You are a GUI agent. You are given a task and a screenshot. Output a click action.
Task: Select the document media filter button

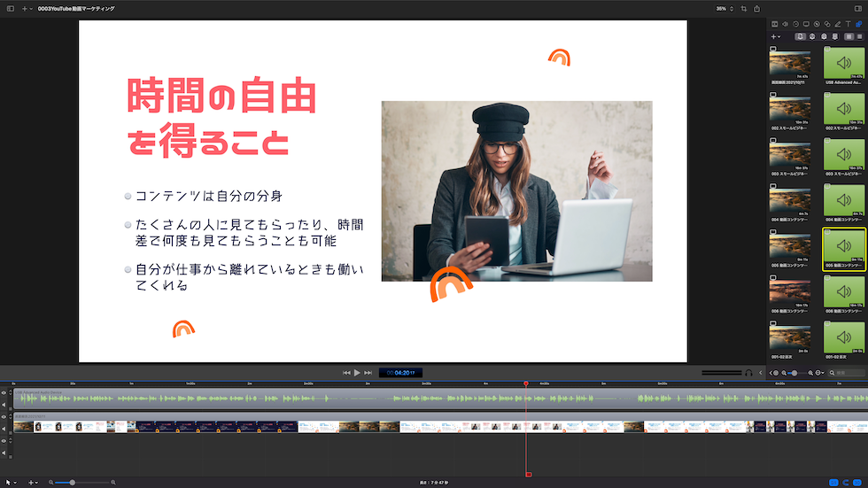[x=801, y=36]
